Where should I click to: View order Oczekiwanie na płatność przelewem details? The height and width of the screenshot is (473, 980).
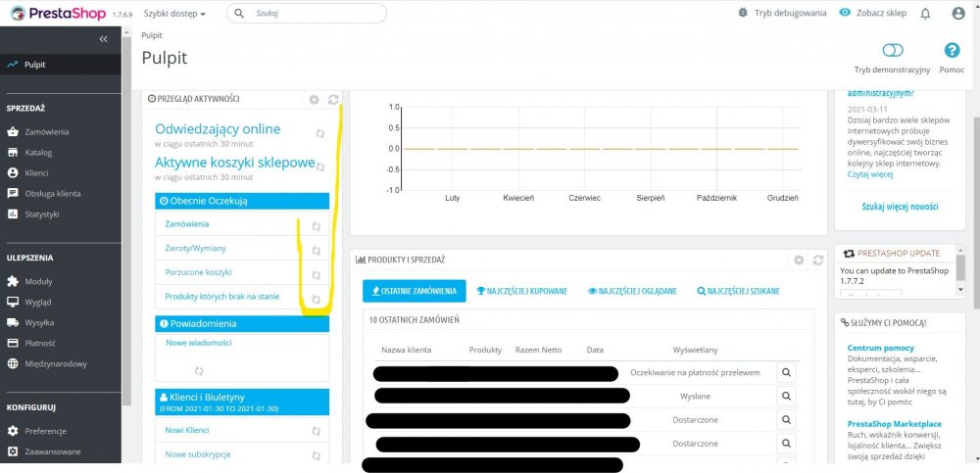(786, 372)
